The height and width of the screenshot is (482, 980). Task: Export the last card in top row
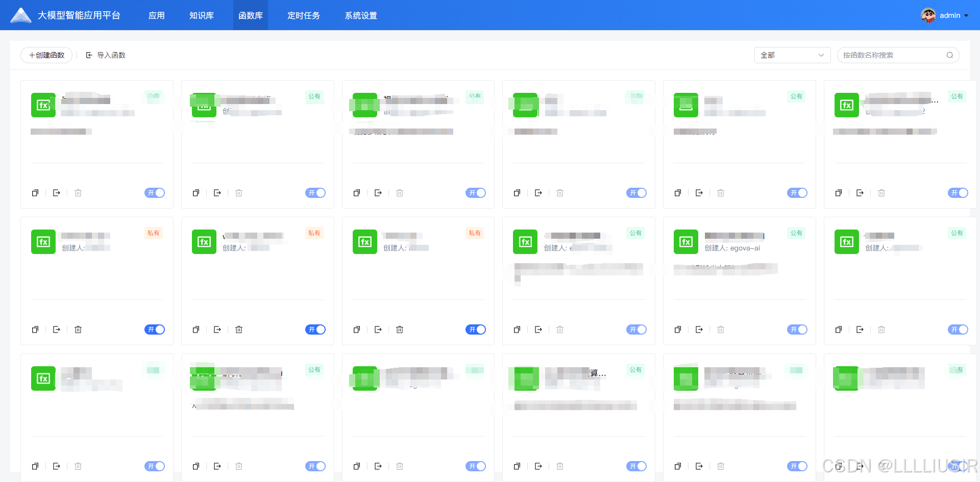[x=860, y=193]
